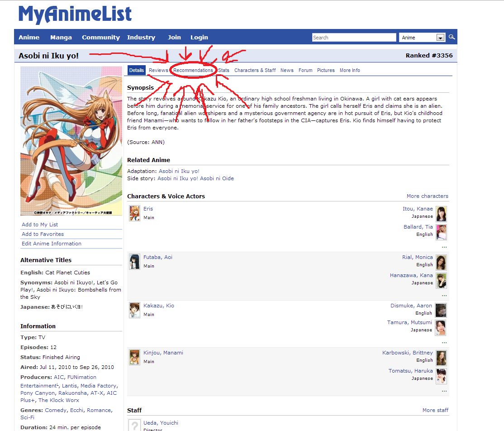Open voice actor Karbowski, Brittney link
504x431 pixels.
coord(408,353)
